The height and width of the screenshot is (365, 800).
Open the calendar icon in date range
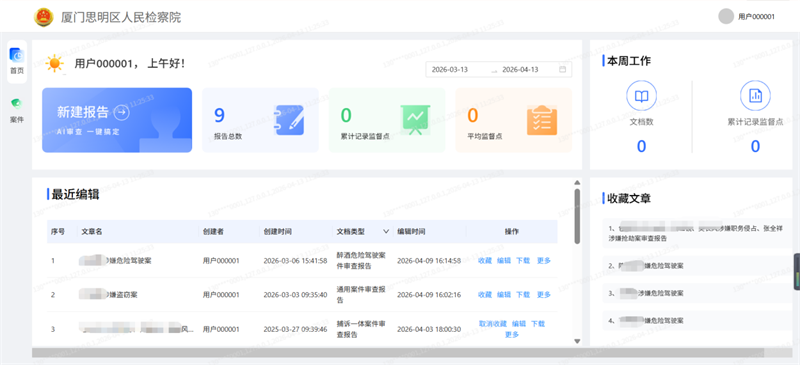coord(562,69)
